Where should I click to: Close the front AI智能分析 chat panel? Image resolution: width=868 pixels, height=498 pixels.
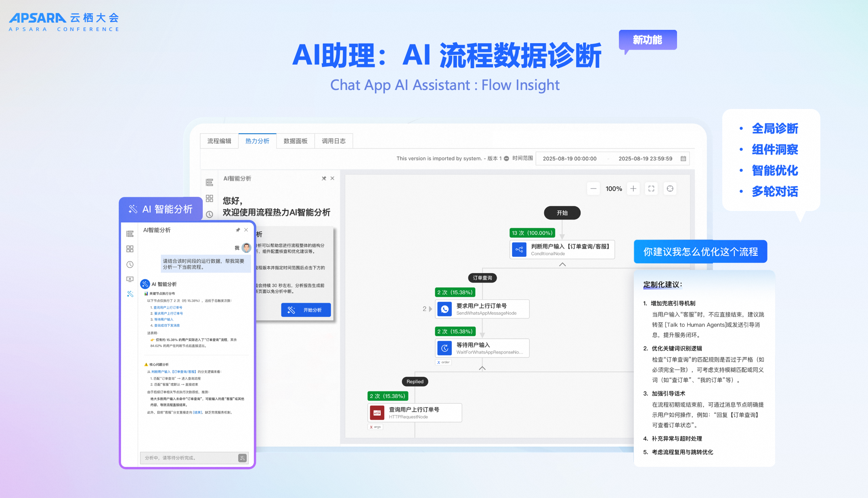click(x=246, y=230)
